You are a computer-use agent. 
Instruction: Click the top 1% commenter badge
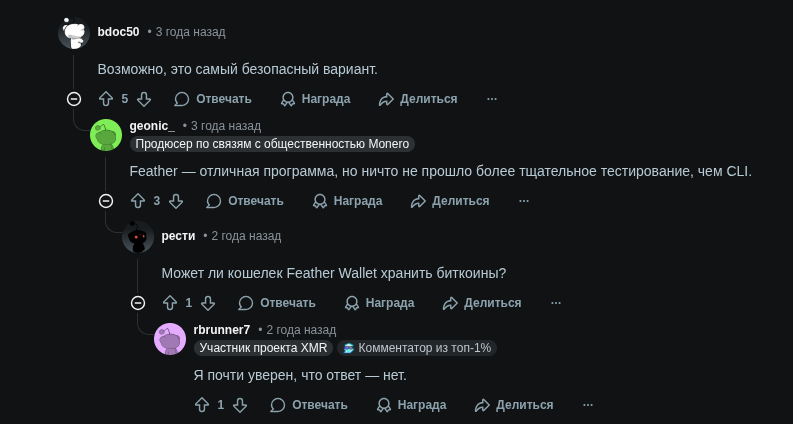[x=416, y=348]
